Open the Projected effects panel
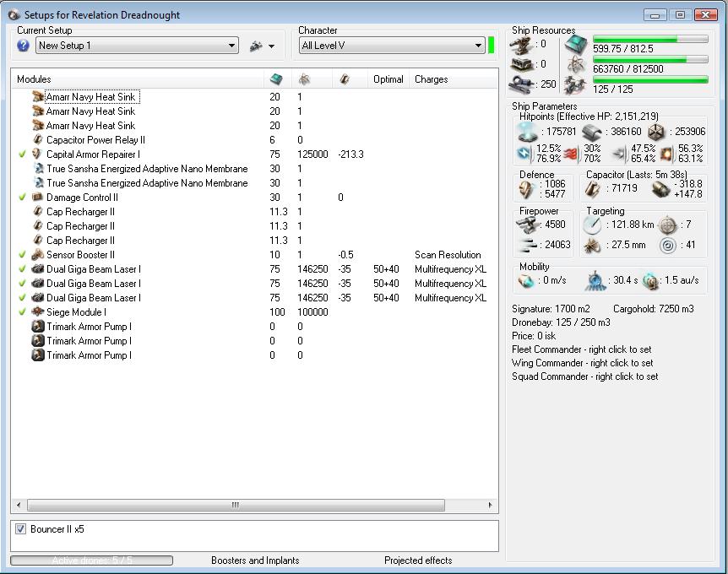Viewport: 728px width, 574px height. [x=418, y=560]
